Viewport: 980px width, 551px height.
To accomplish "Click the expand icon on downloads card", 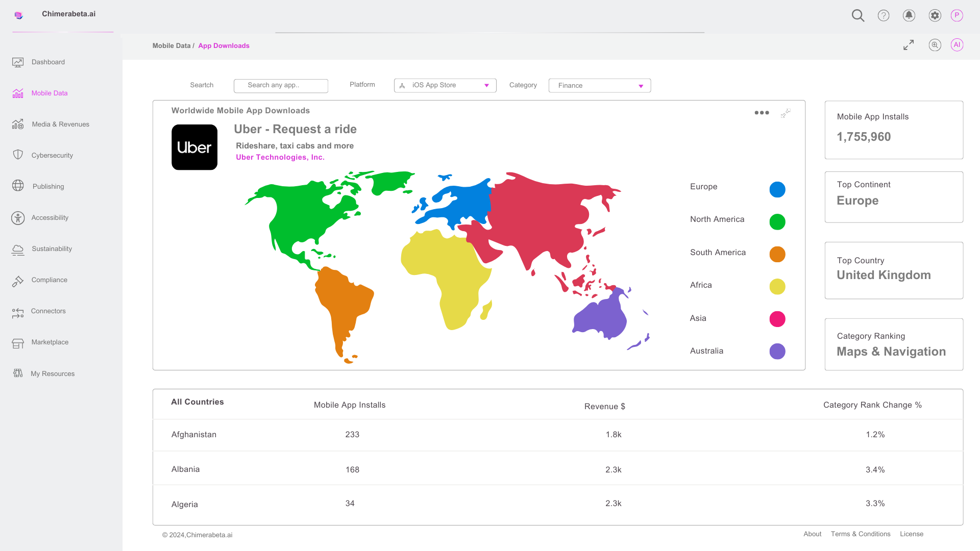I will [786, 113].
